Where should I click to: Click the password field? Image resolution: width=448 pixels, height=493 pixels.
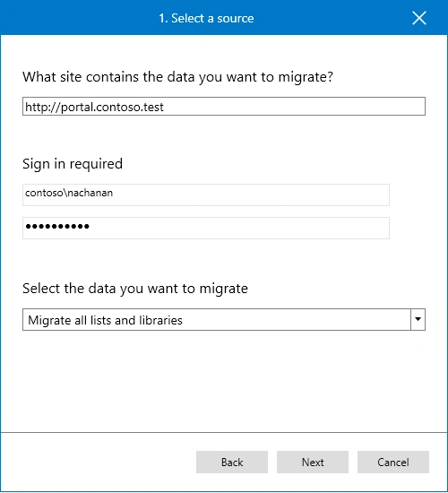(206, 228)
